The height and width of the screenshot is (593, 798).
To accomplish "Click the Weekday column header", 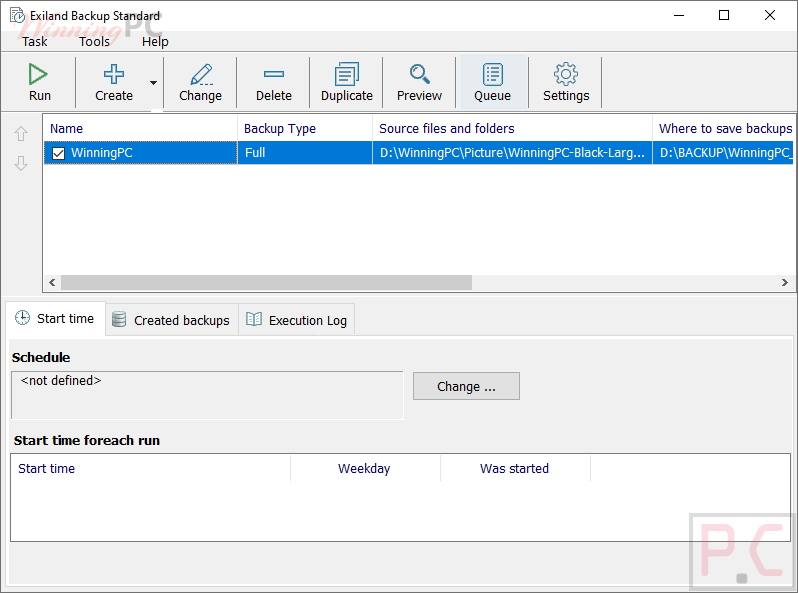I will click(365, 468).
